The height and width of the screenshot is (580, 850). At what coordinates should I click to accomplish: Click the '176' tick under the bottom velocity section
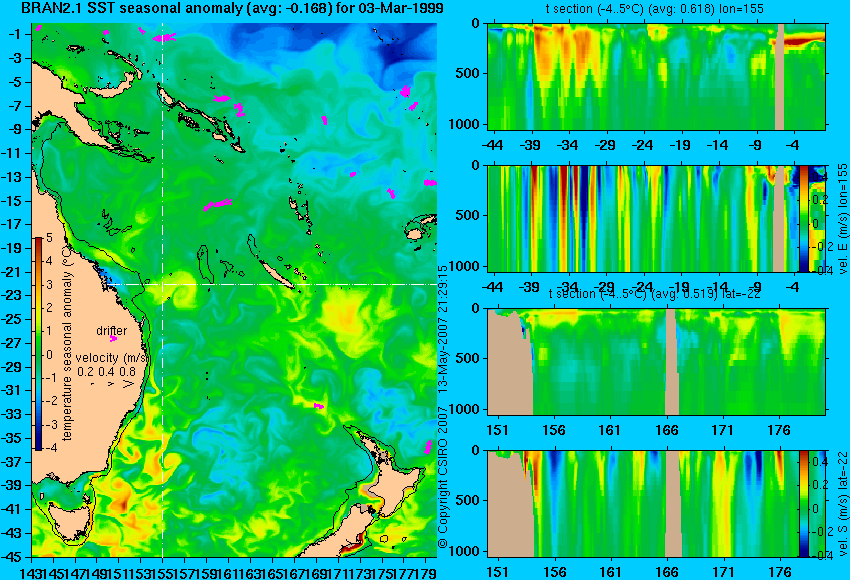780,572
